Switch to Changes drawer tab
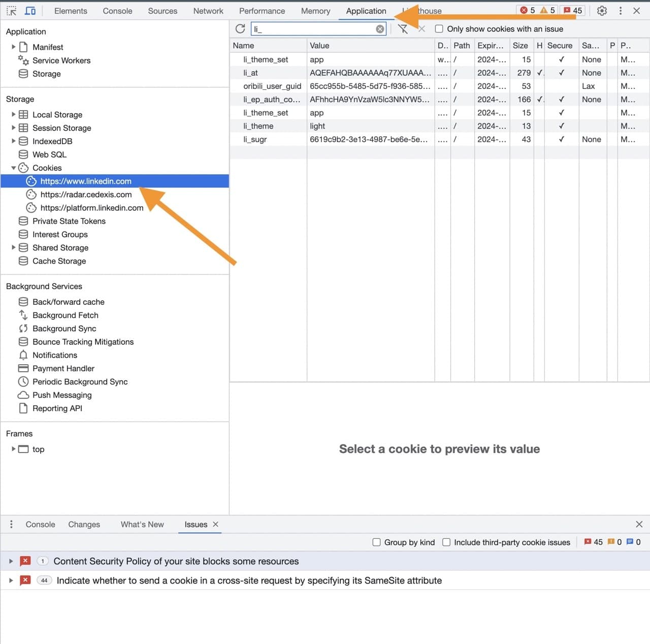The width and height of the screenshot is (650, 644). click(84, 524)
